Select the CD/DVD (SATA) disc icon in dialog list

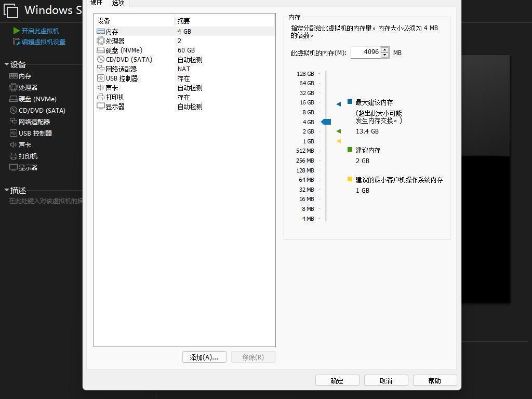pyautogui.click(x=101, y=59)
